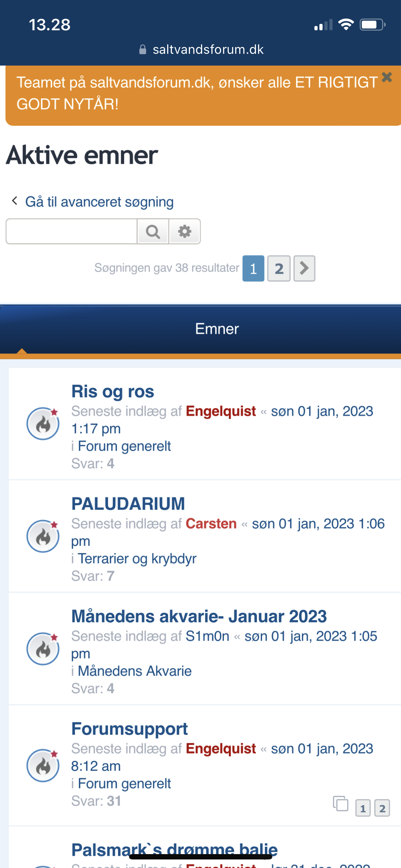Screen dimensions: 401x868
Task: Tap the Ris og ros topic icon
Action: click(43, 424)
